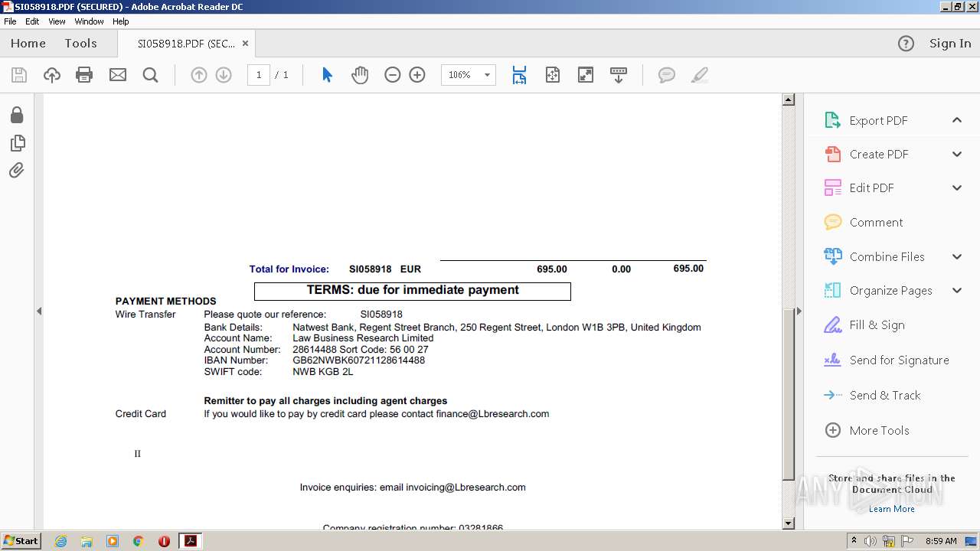
Task: Click the taskbar clock 8:59 AM
Action: pos(941,541)
